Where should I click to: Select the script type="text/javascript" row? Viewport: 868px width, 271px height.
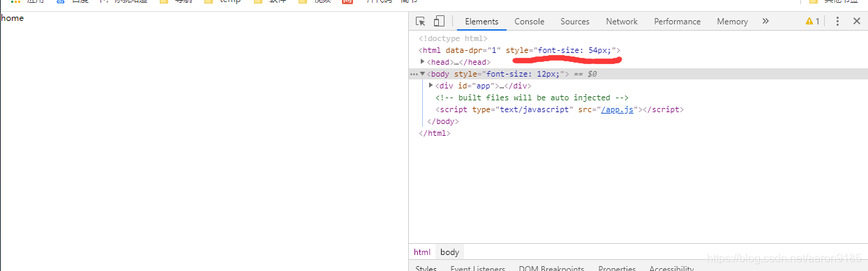(x=560, y=109)
